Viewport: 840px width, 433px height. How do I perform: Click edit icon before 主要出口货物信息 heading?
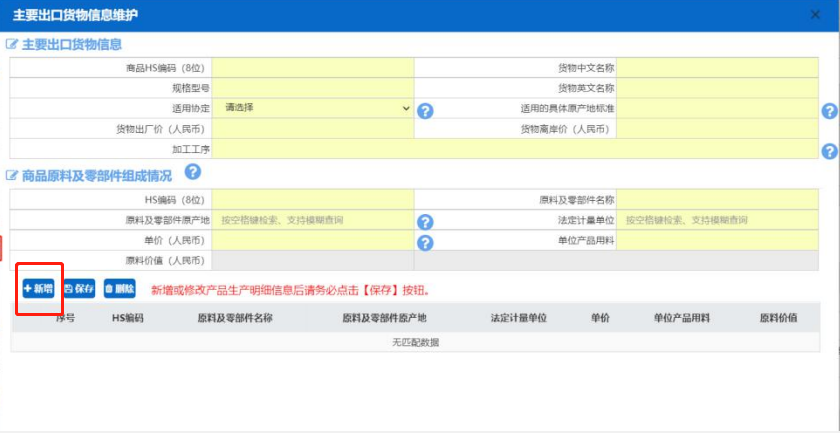click(12, 45)
